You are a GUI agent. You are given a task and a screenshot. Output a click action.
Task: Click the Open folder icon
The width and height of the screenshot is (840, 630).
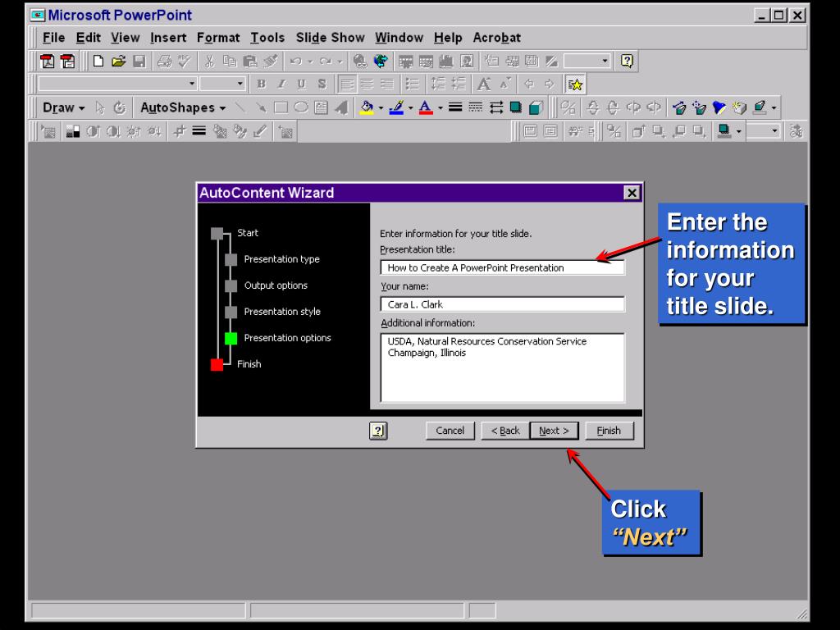tap(118, 61)
